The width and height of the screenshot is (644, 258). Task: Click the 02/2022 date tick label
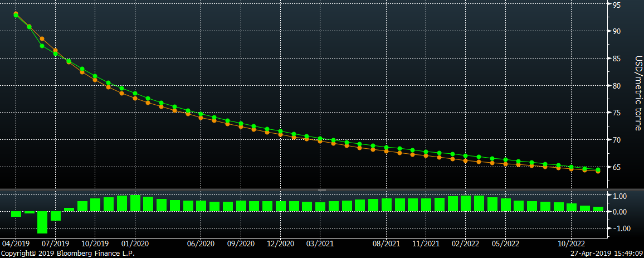tap(465, 244)
